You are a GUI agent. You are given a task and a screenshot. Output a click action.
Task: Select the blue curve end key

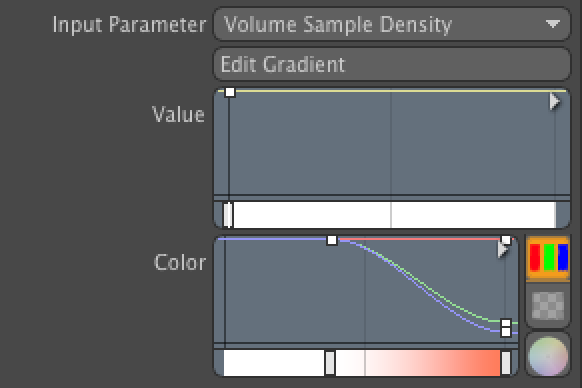[506, 332]
